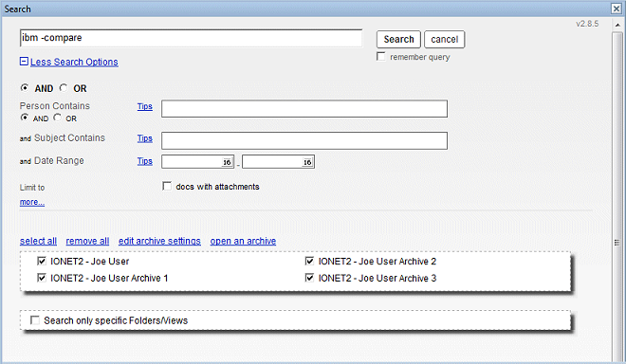Image resolution: width=626 pixels, height=364 pixels.
Task: Click the remove all link
Action: pos(87,241)
